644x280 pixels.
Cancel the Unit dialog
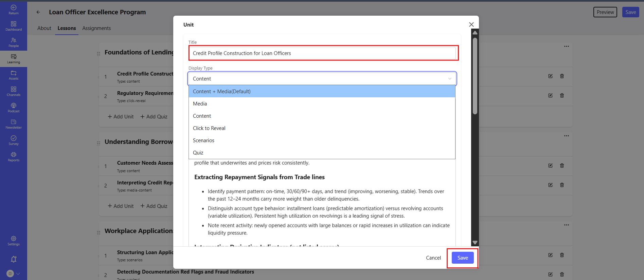[x=433, y=258]
